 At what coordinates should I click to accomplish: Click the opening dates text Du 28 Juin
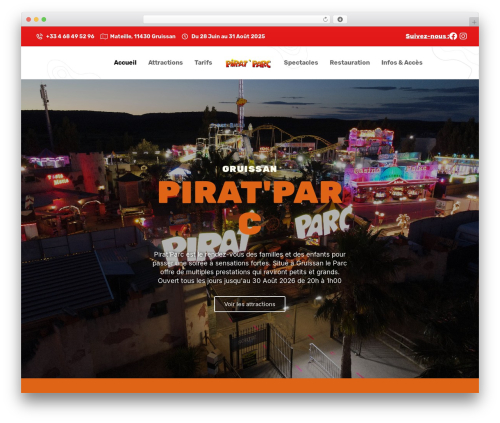(228, 36)
